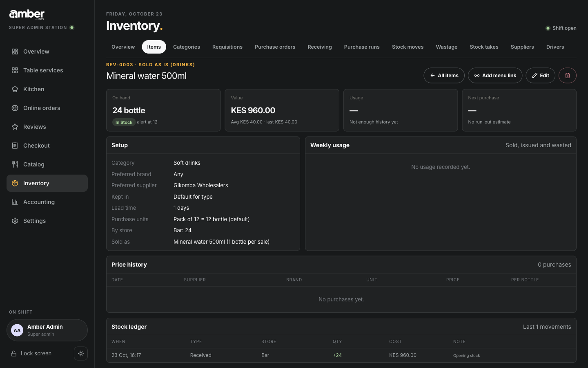Click the Opening stock note

[x=466, y=356]
